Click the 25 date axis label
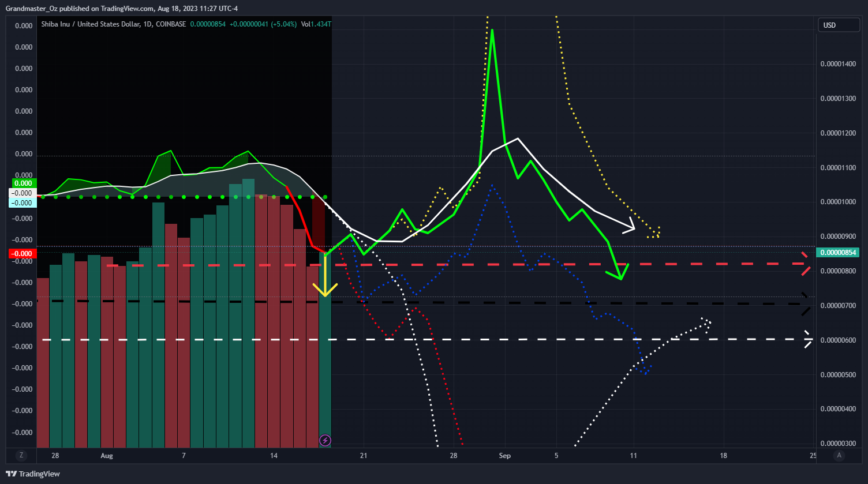Screen dimensions: 868x484 [813, 456]
